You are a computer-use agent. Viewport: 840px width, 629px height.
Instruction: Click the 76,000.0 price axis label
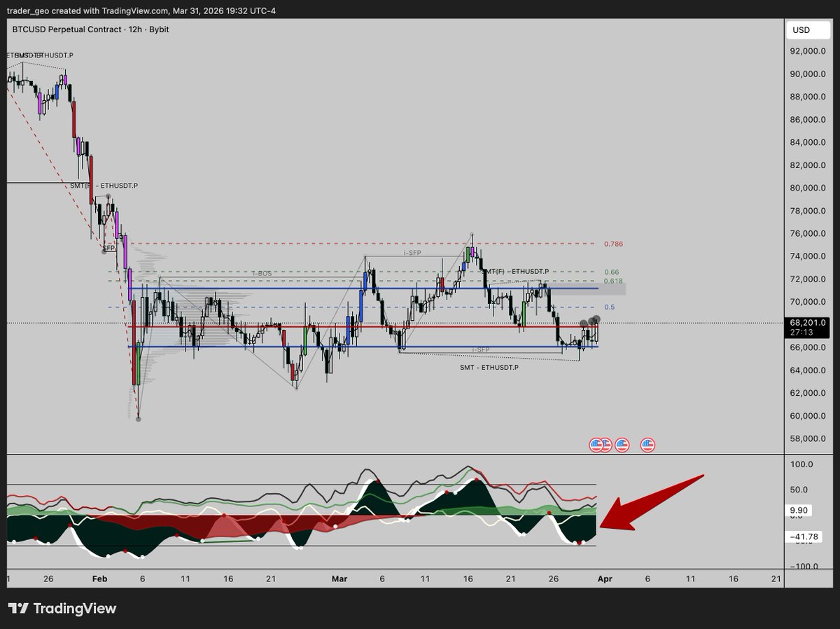pos(807,234)
